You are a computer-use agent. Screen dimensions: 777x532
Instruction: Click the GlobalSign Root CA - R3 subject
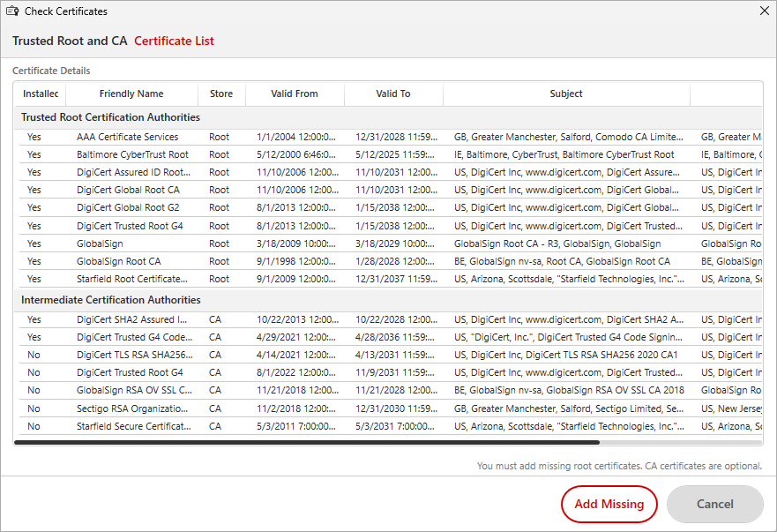(x=557, y=244)
